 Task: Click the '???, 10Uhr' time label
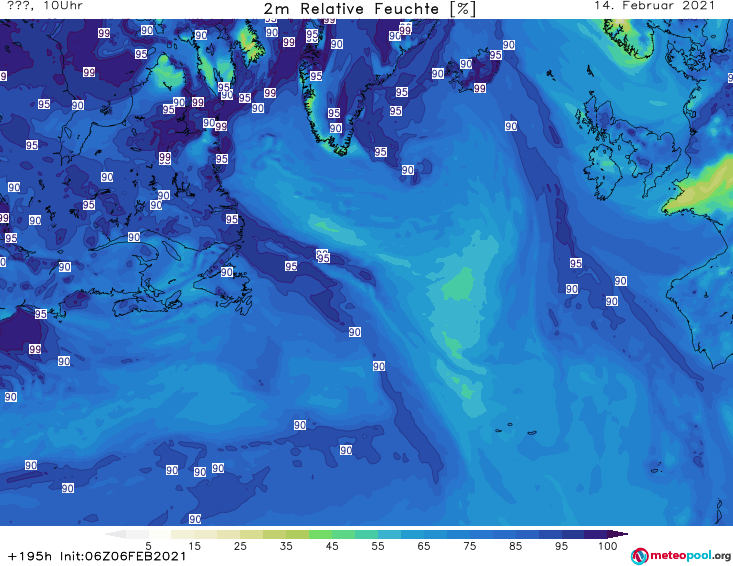click(x=45, y=6)
